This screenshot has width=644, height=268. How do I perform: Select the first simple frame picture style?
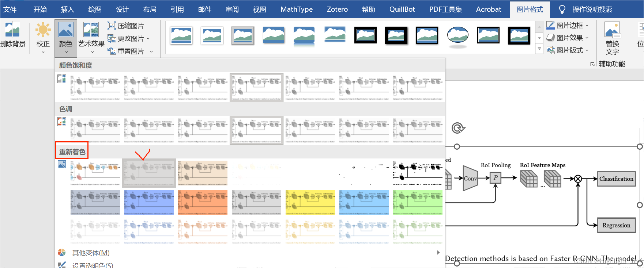[x=181, y=35]
